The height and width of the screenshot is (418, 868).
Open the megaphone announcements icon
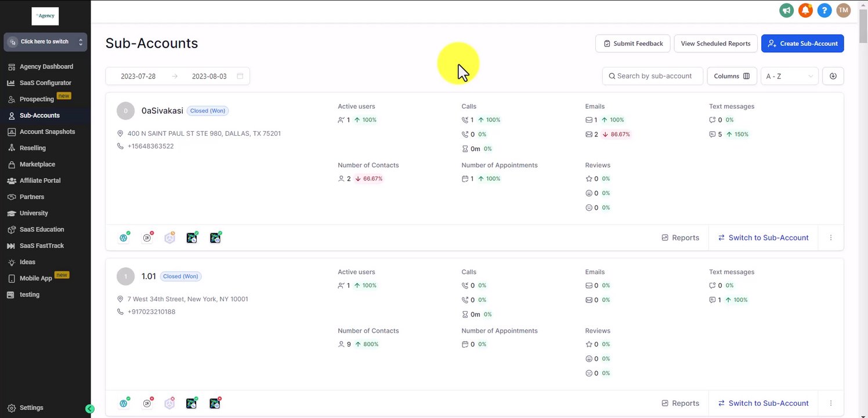(x=786, y=10)
